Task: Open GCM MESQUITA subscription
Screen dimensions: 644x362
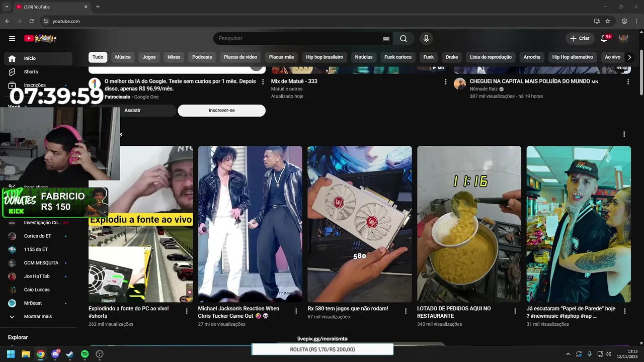Action: tap(39, 263)
